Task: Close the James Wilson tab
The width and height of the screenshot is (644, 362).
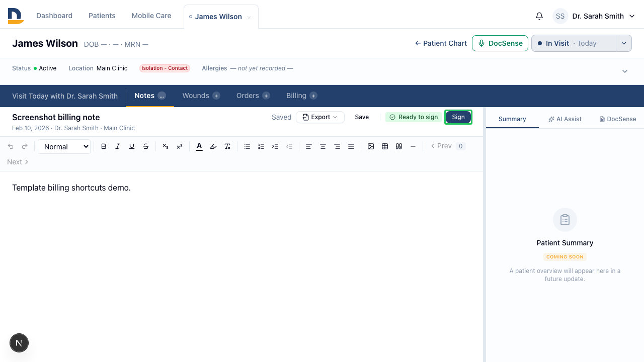Action: pos(249,17)
